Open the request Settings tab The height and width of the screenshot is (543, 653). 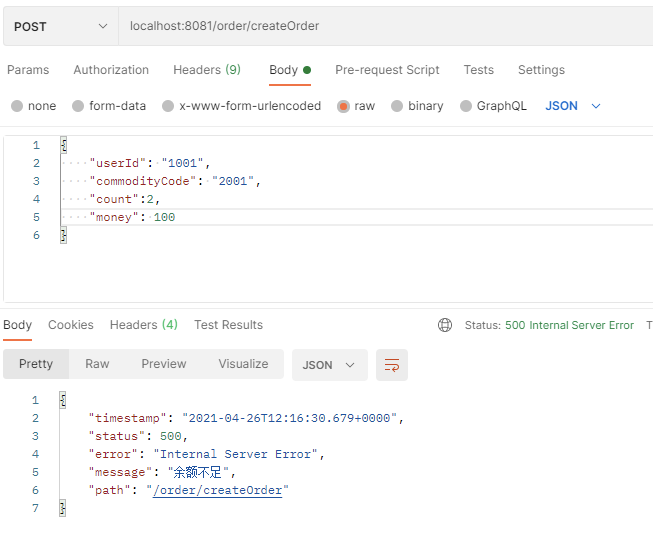point(541,70)
